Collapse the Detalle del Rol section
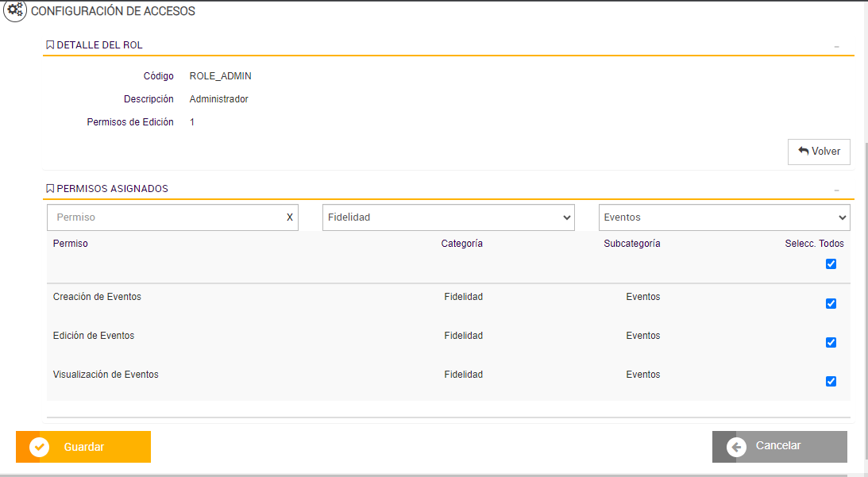 [x=836, y=47]
